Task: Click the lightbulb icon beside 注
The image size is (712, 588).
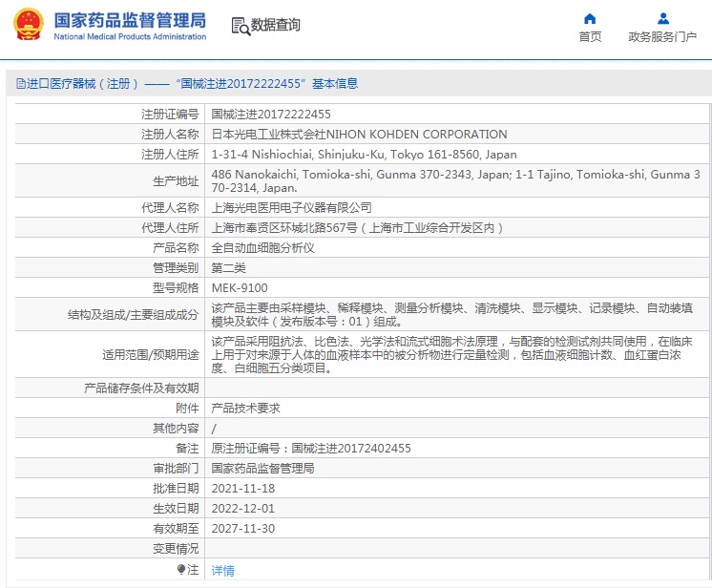Action: 181,570
